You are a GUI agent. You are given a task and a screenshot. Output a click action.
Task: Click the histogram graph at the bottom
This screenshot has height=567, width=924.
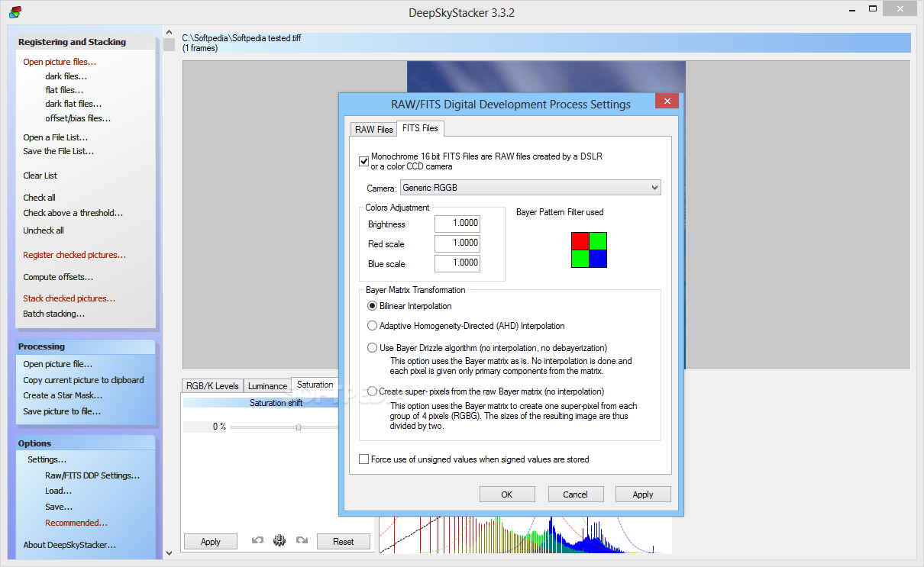pyautogui.click(x=525, y=536)
